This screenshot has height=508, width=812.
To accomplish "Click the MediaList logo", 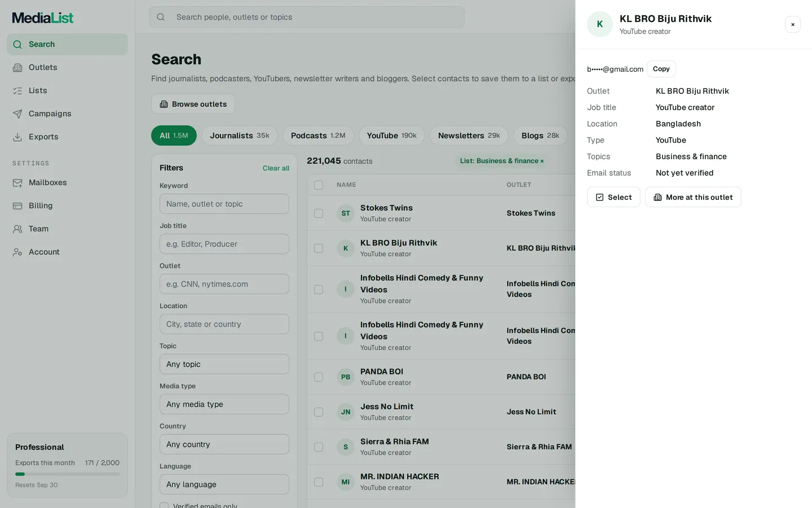I will coord(43,18).
